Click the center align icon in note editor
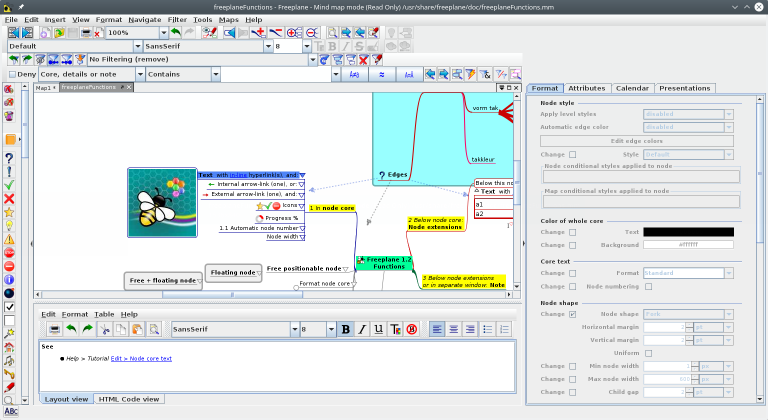 [454, 329]
